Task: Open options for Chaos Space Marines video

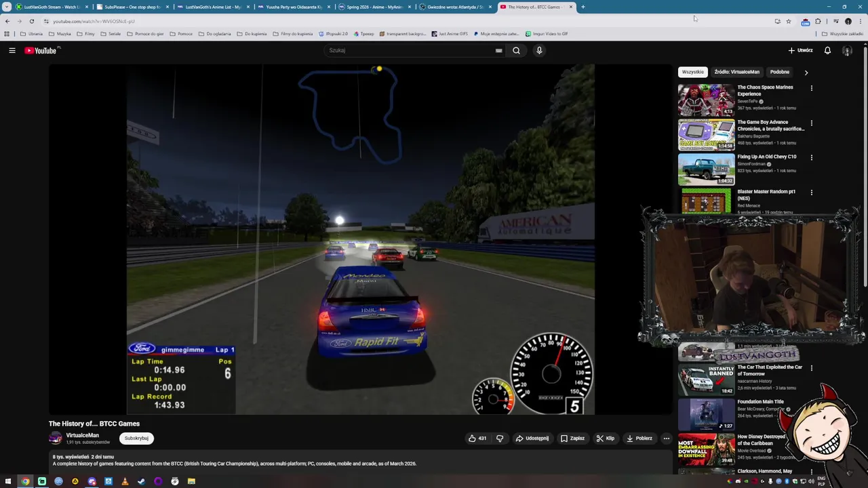Action: point(811,88)
